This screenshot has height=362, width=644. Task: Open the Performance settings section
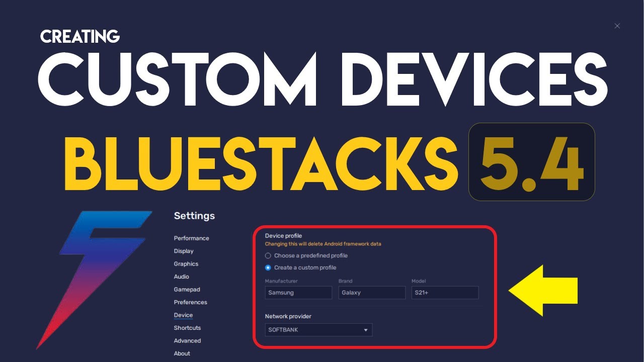coord(191,238)
